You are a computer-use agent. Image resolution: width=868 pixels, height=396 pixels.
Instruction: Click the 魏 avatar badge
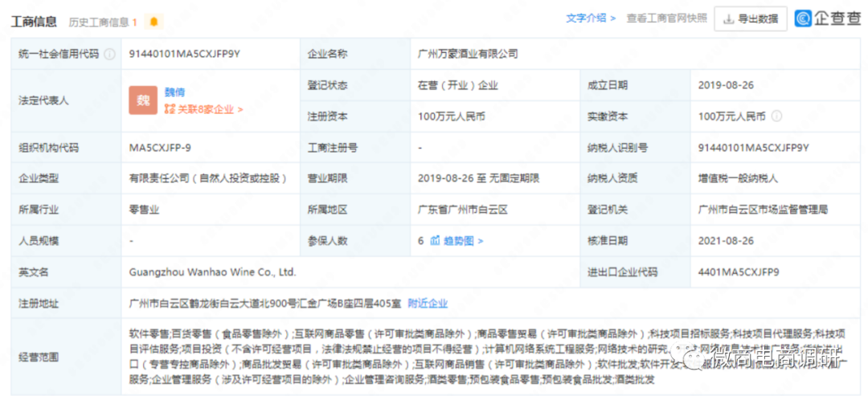click(x=143, y=100)
